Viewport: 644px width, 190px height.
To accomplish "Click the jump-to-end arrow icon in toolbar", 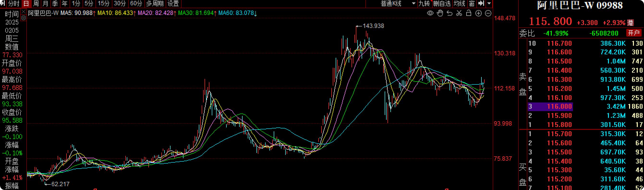I will point(481,4).
